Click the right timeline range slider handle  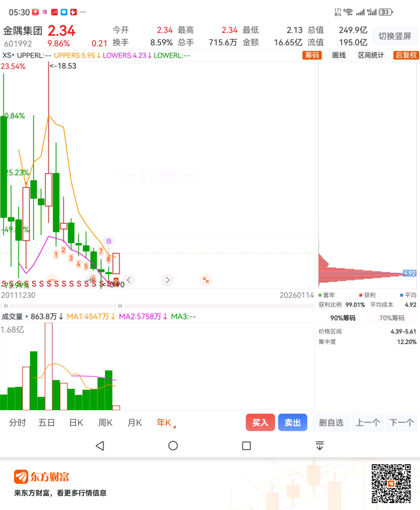[x=120, y=306]
